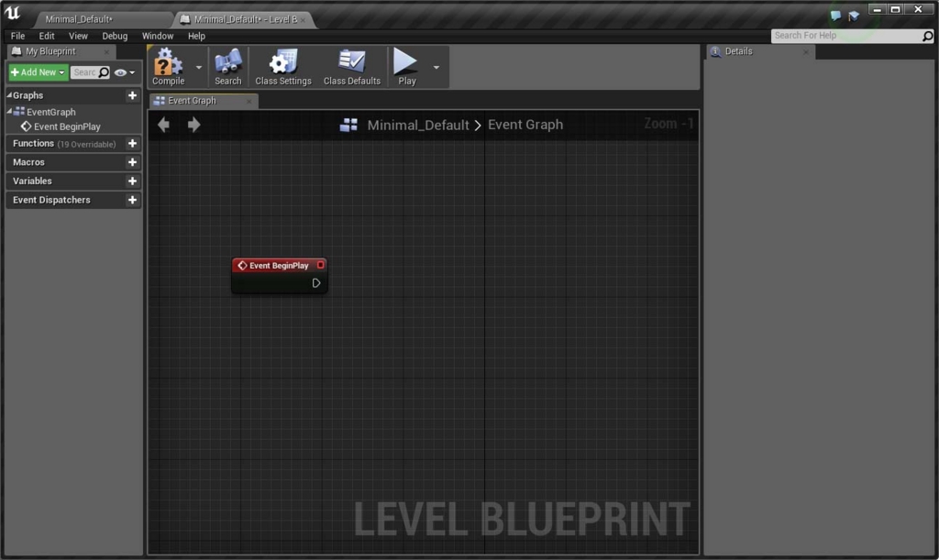Maximize the Blueprint editor window

pyautogui.click(x=895, y=9)
